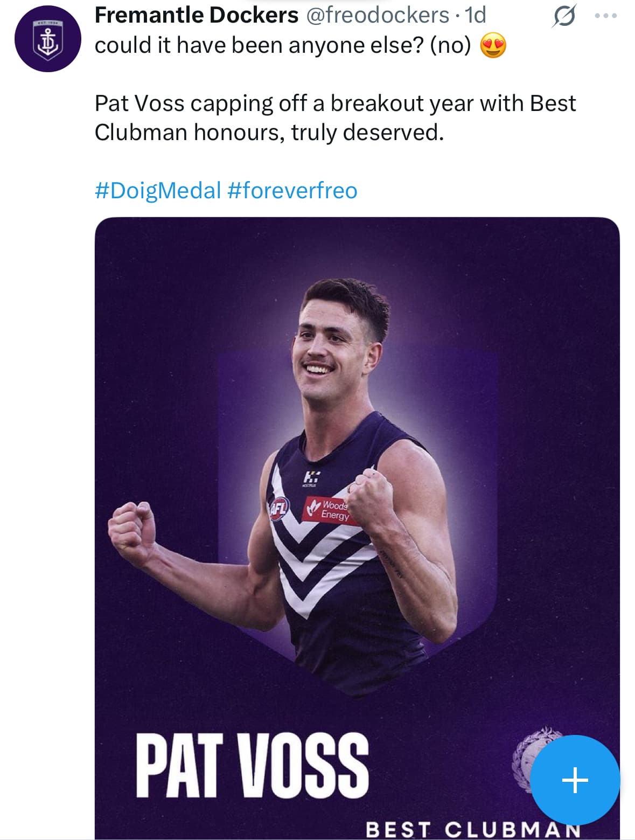Open the #foreverfreo hashtag
Screen dimensions: 635x840
pyautogui.click(x=292, y=191)
